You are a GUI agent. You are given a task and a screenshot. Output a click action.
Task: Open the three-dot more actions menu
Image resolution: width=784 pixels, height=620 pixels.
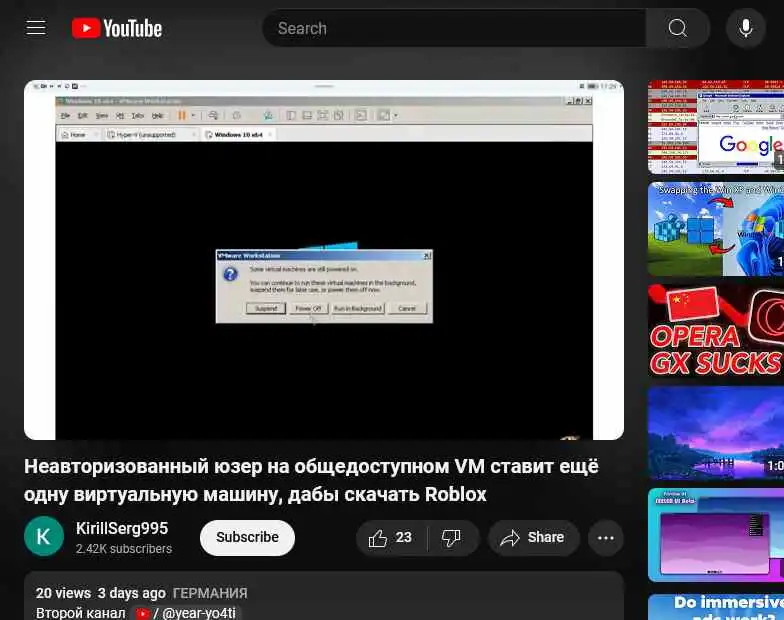coord(606,538)
